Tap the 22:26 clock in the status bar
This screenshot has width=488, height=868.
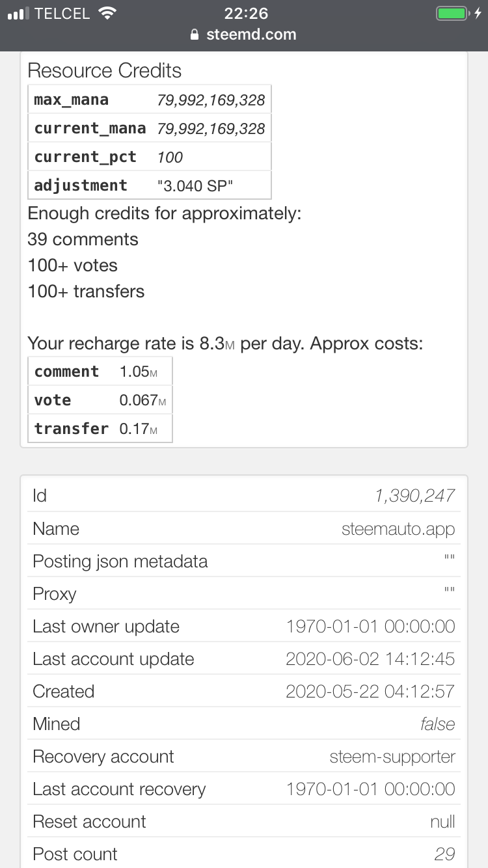[x=246, y=13]
